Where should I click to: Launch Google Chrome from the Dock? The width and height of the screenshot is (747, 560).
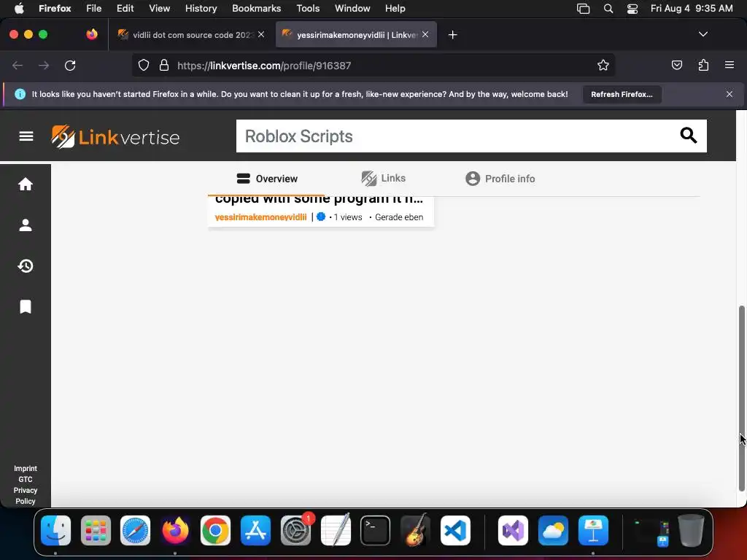(215, 530)
